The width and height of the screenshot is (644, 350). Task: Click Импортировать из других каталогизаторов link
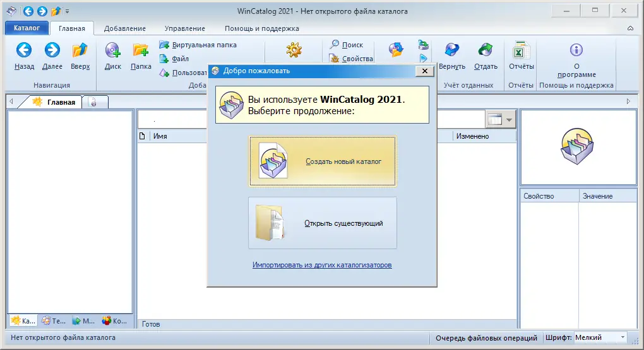pos(322,265)
